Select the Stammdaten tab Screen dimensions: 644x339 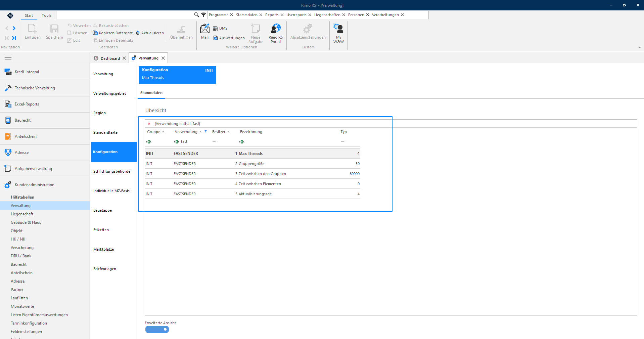click(x=151, y=93)
